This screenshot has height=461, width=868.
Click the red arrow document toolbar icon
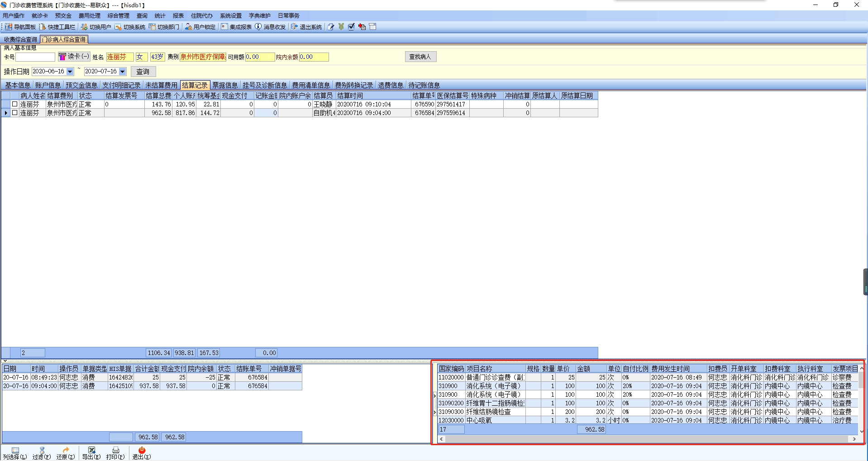(x=362, y=27)
